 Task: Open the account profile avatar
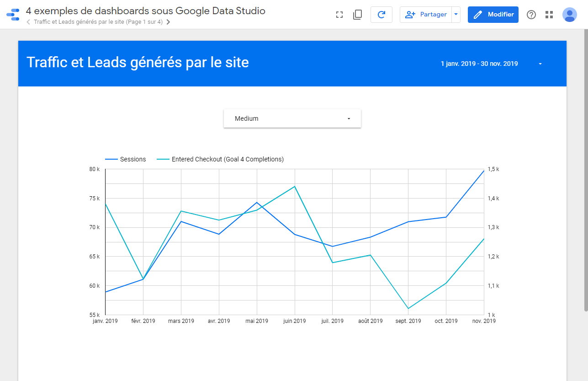click(x=570, y=15)
